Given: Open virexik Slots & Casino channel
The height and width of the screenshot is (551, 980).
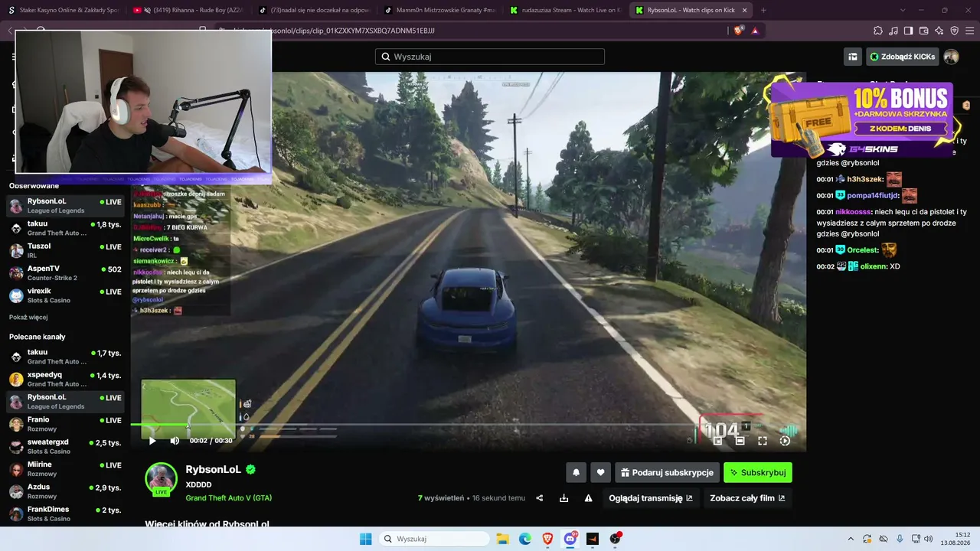Looking at the screenshot, I should (65, 295).
